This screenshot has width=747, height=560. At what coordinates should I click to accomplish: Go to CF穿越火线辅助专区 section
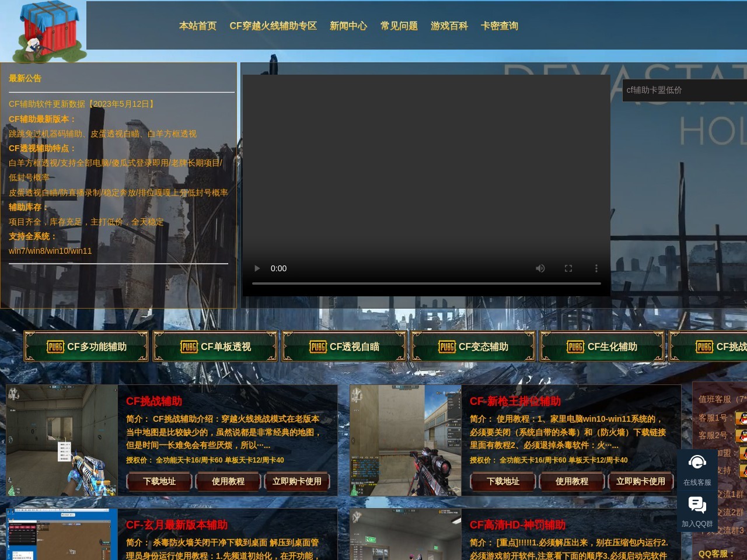(x=273, y=26)
